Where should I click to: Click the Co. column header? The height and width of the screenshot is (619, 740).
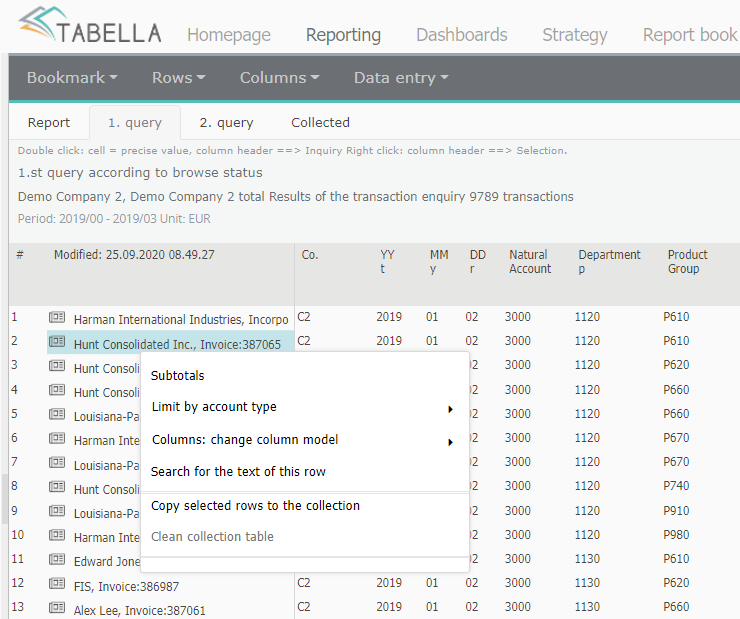pos(310,255)
